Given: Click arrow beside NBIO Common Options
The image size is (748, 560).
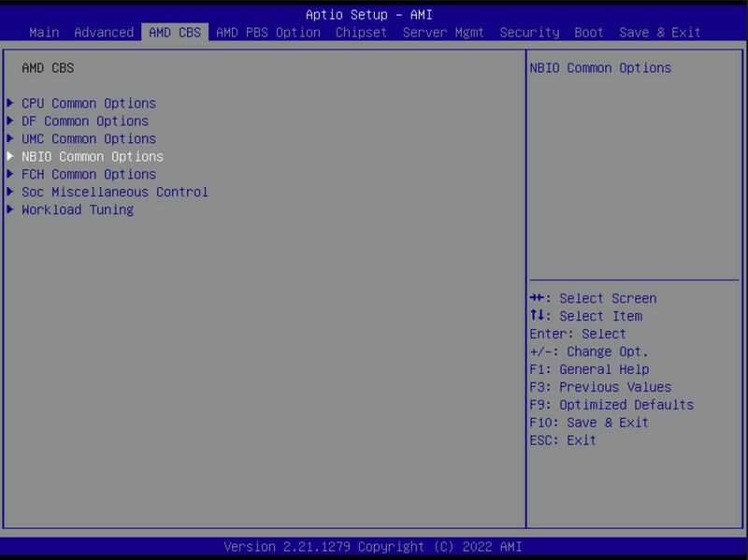Looking at the screenshot, I should (x=10, y=155).
